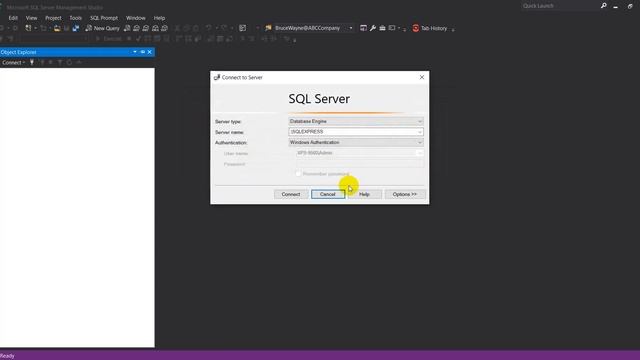This screenshot has width=640, height=360.
Task: Click the activity monitor icon near toolbar center
Action: [x=242, y=28]
